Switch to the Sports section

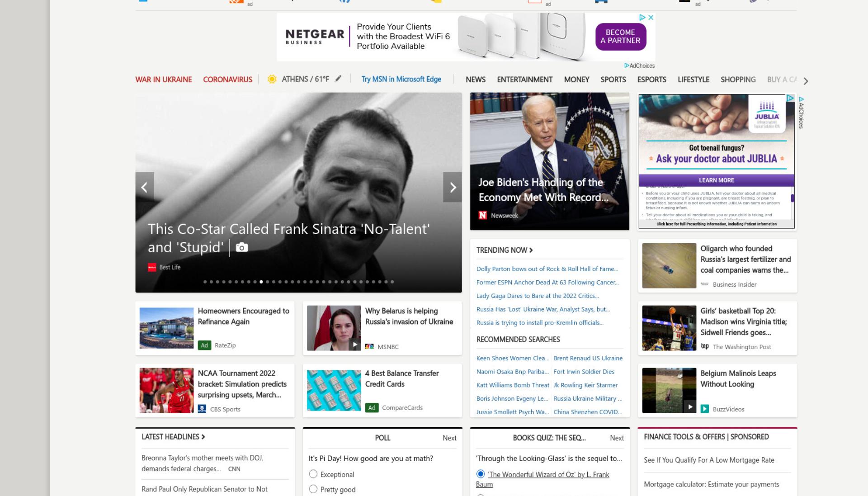[613, 80]
